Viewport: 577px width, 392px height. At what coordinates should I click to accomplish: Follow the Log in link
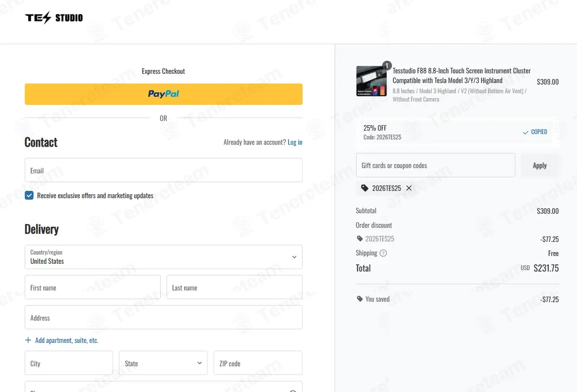(295, 142)
